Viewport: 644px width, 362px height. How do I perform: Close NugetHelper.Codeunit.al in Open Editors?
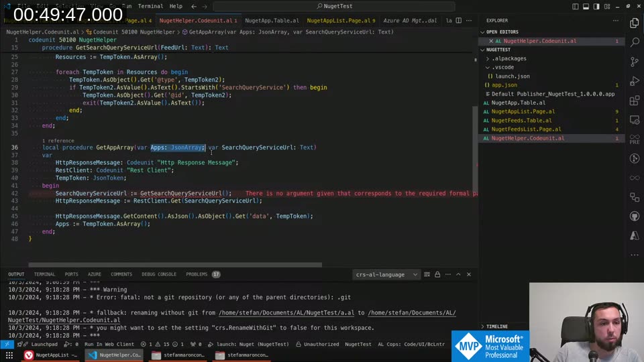click(491, 41)
